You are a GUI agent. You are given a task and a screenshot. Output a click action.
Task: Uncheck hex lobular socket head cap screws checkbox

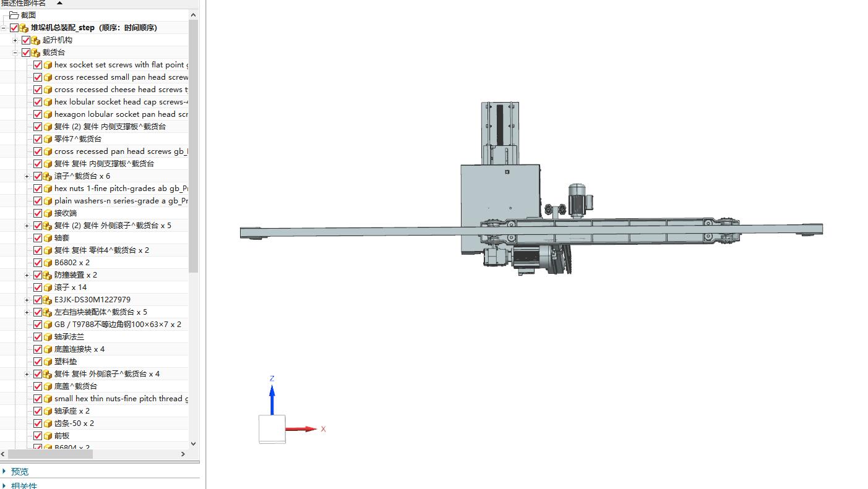click(38, 102)
